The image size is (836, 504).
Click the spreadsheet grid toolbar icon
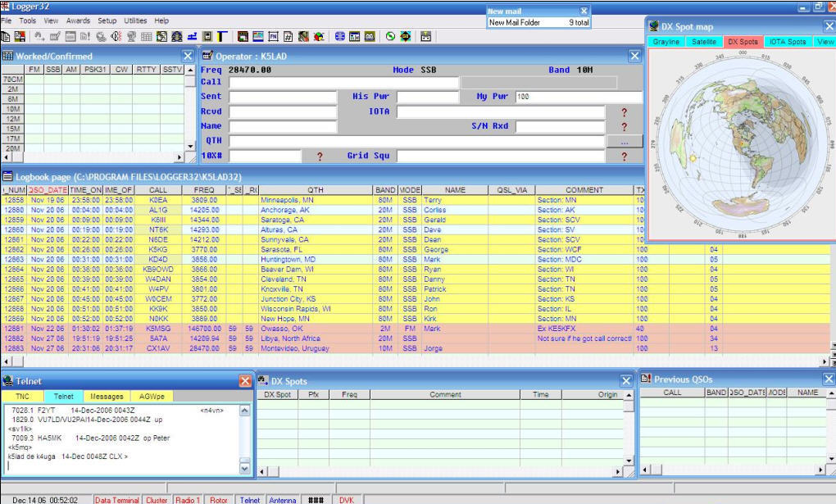pyautogui.click(x=145, y=36)
